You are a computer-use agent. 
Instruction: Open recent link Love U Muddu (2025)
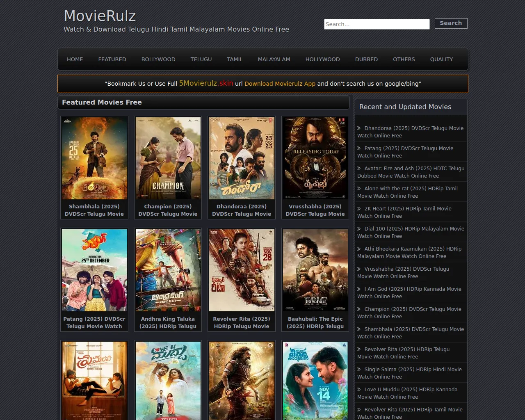click(x=407, y=393)
